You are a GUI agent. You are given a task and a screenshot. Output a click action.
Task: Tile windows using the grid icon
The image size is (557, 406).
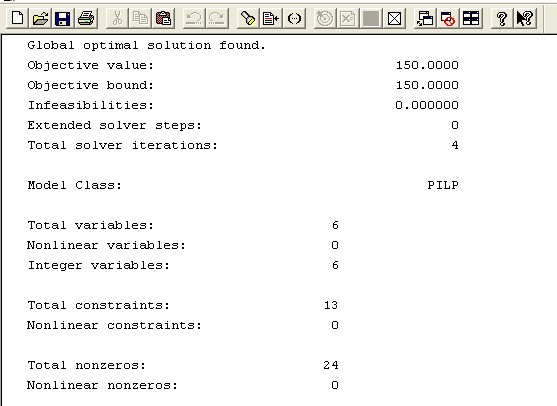coord(471,18)
